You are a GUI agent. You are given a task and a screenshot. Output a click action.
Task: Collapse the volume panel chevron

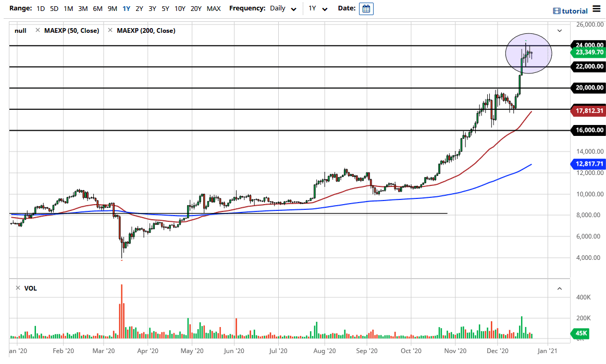(559, 288)
